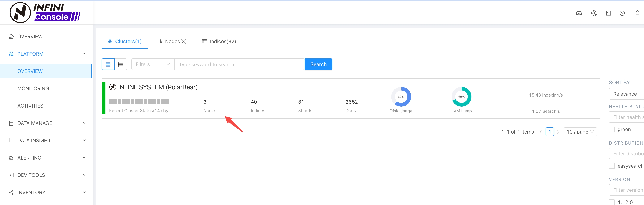Image resolution: width=644 pixels, height=205 pixels.
Task: Check the green health status checkbox
Action: [612, 129]
